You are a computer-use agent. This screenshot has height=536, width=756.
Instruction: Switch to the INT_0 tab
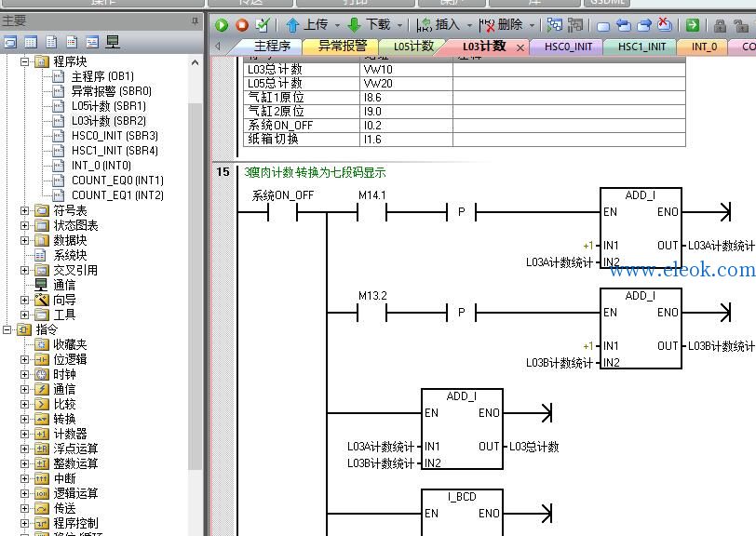(704, 47)
